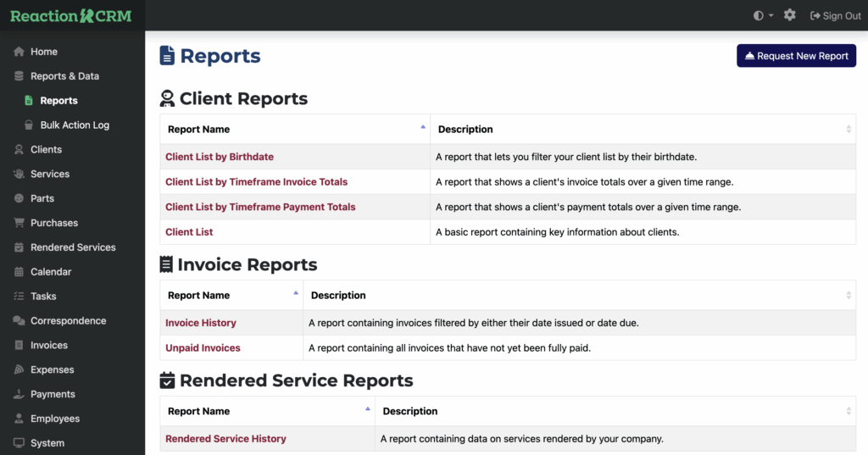Open the settings gear icon in header
The image size is (868, 455).
pos(790,15)
